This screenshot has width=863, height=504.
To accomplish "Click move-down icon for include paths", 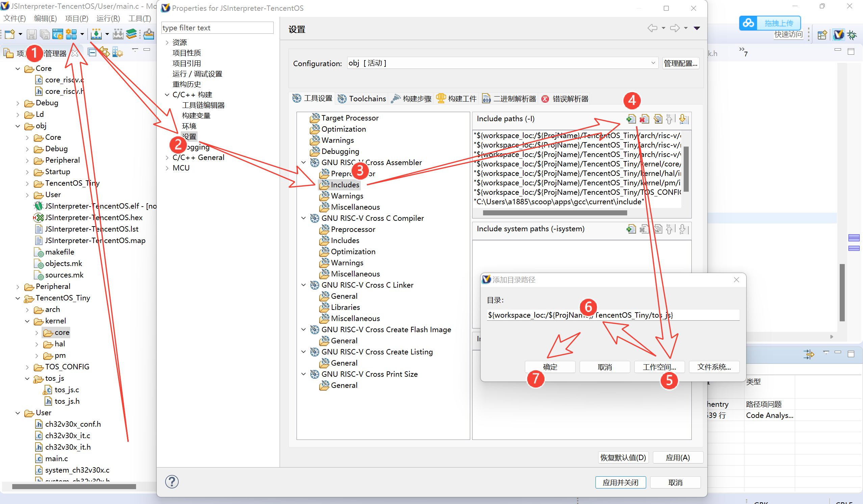I will point(683,119).
